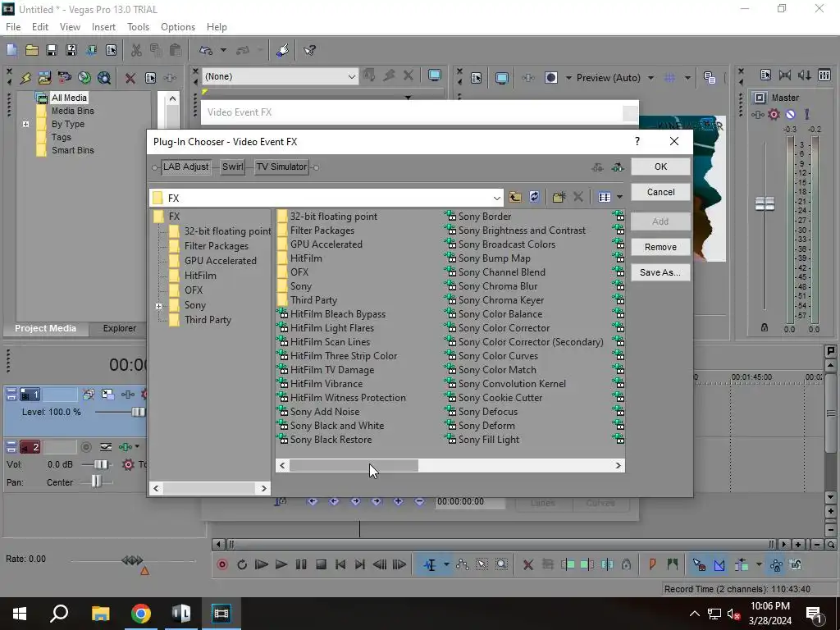This screenshot has height=630, width=840.
Task: Click the lightning Import Media icon
Action: (x=25, y=78)
